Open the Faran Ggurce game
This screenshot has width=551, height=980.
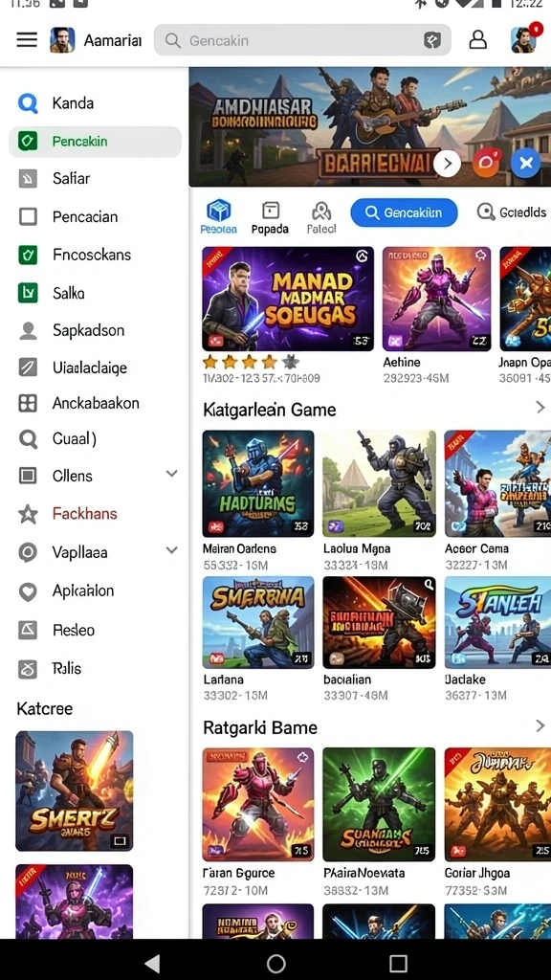point(258,804)
